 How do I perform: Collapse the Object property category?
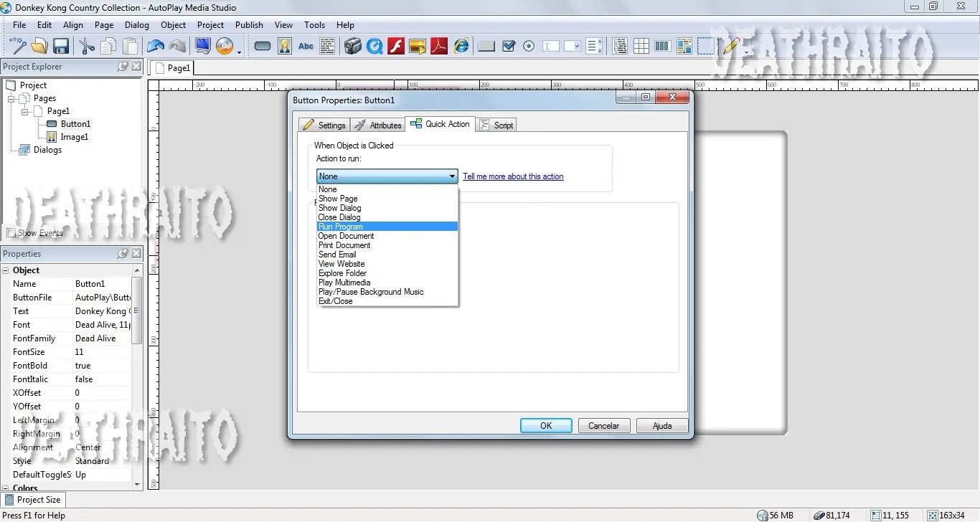[6, 270]
